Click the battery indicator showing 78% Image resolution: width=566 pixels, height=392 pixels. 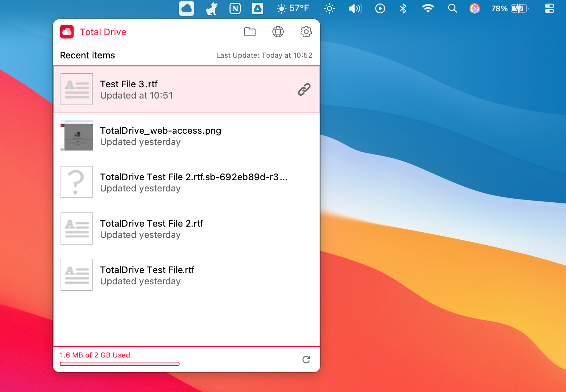tap(509, 8)
